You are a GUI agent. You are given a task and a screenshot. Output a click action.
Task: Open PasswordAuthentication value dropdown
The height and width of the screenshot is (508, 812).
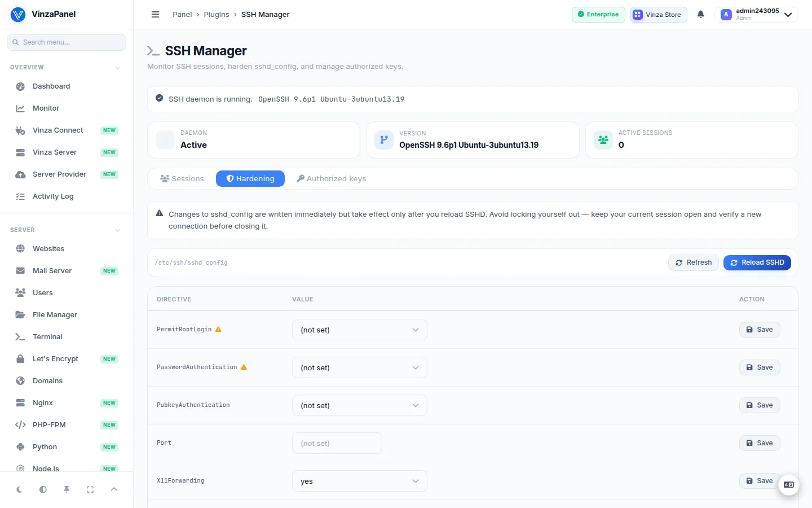pos(360,367)
